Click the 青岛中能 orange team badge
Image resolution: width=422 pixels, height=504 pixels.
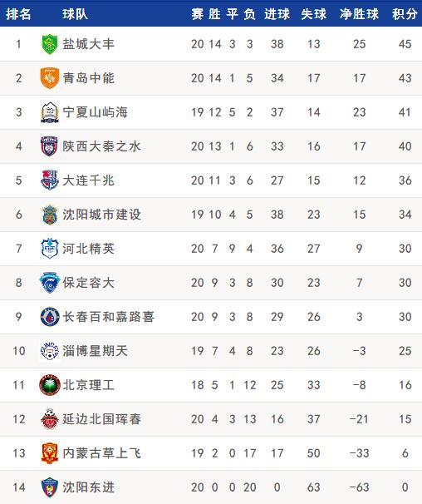coord(50,78)
